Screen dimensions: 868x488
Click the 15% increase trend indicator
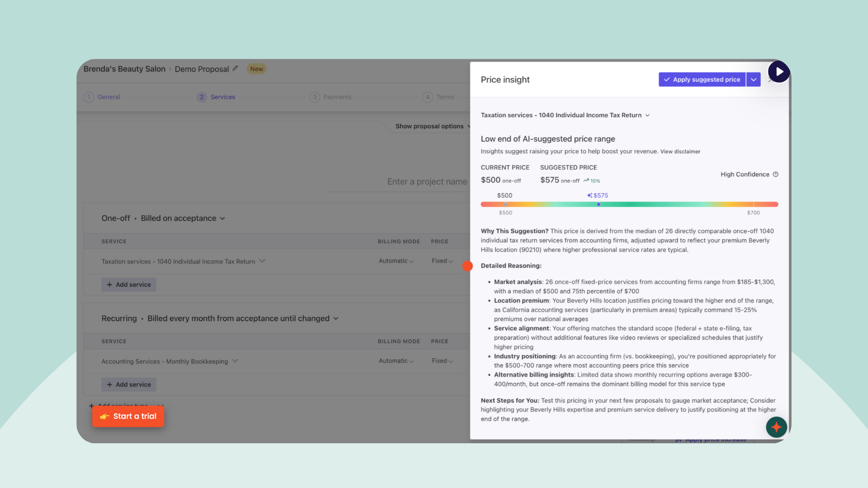point(592,181)
